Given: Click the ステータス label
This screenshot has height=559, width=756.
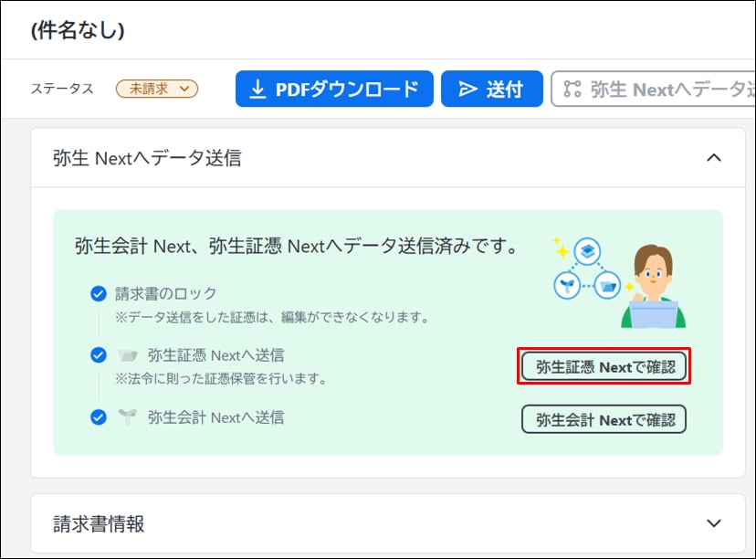Looking at the screenshot, I should [62, 89].
